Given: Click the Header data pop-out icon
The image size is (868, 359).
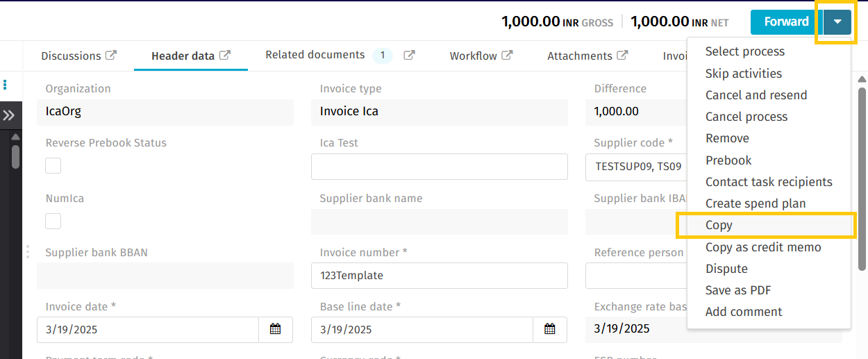Looking at the screenshot, I should tap(224, 56).
